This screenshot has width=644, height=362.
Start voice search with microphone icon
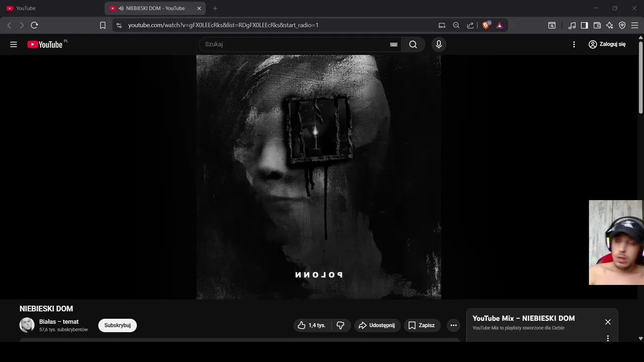(x=439, y=44)
